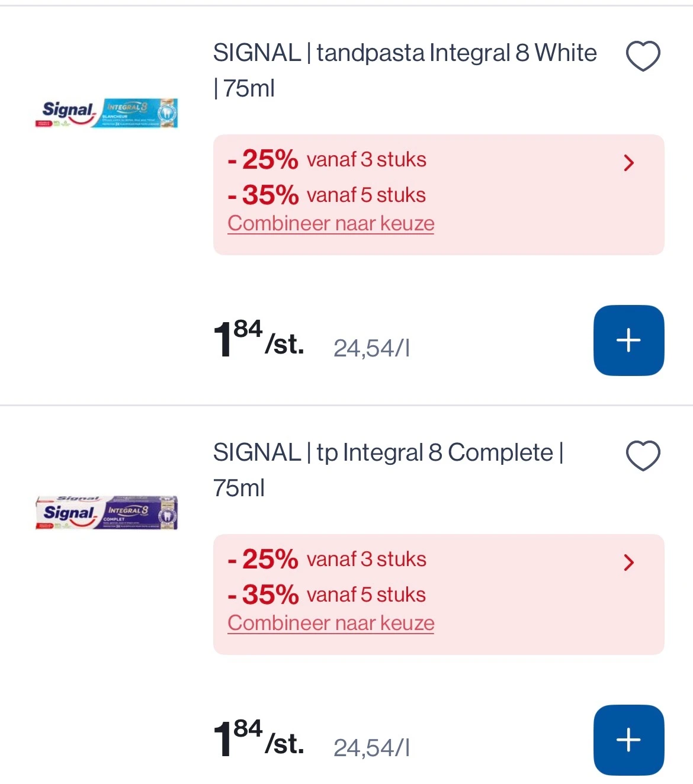Image resolution: width=693 pixels, height=784 pixels.
Task: Tap the 24,54/l unit price for White toothpaste
Action: pos(371,348)
